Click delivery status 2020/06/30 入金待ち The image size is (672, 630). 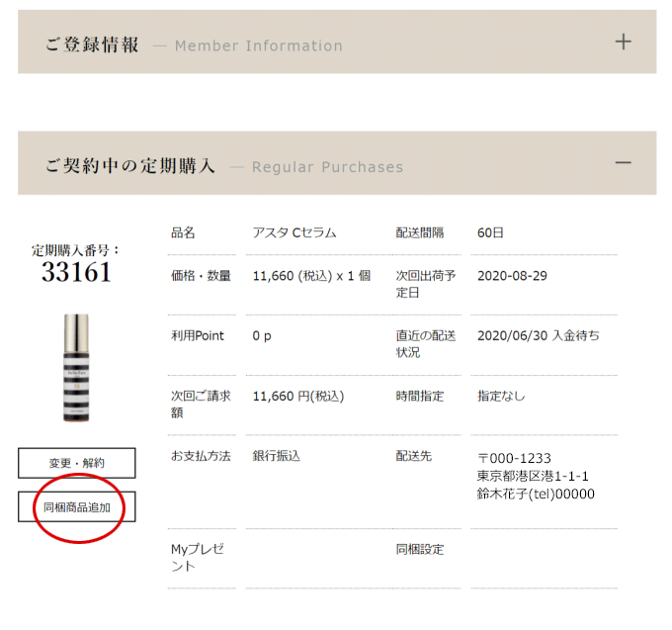[x=538, y=336]
